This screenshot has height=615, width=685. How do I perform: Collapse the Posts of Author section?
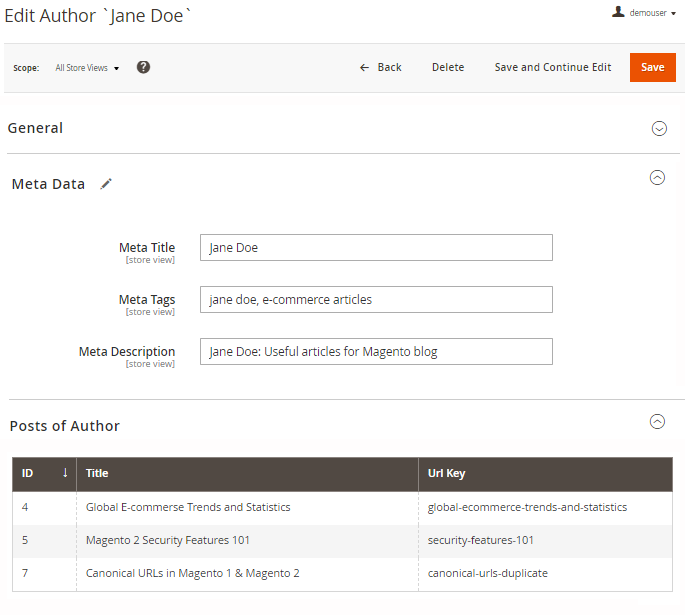click(x=657, y=422)
